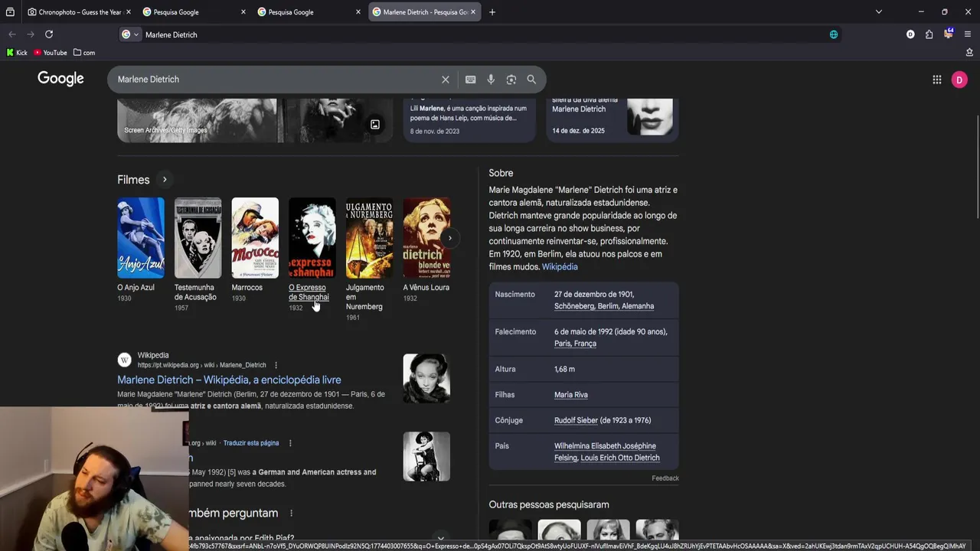980x551 pixels.
Task: Open the Wikipedia favicon of first result
Action: [124, 360]
